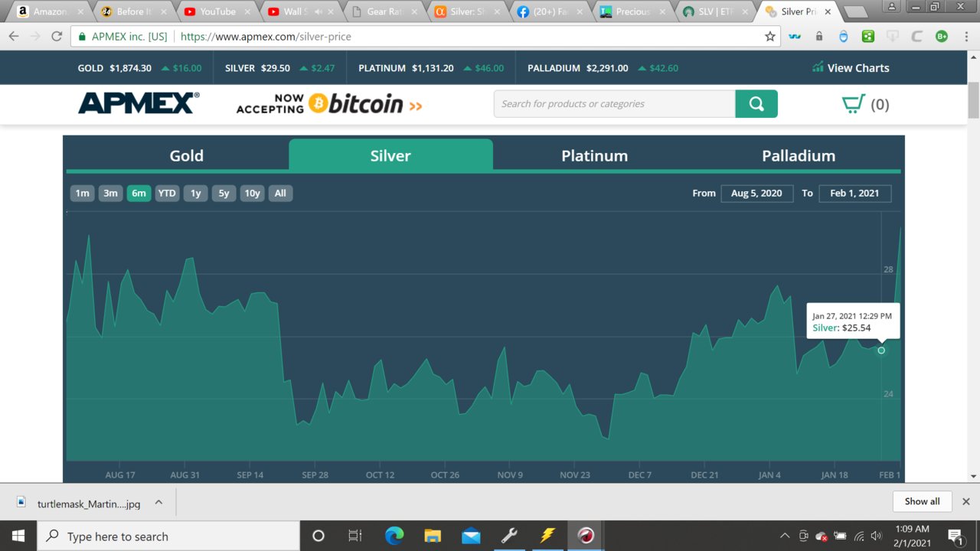
Task: Open the lightning bolt app in taskbar
Action: coord(547,536)
